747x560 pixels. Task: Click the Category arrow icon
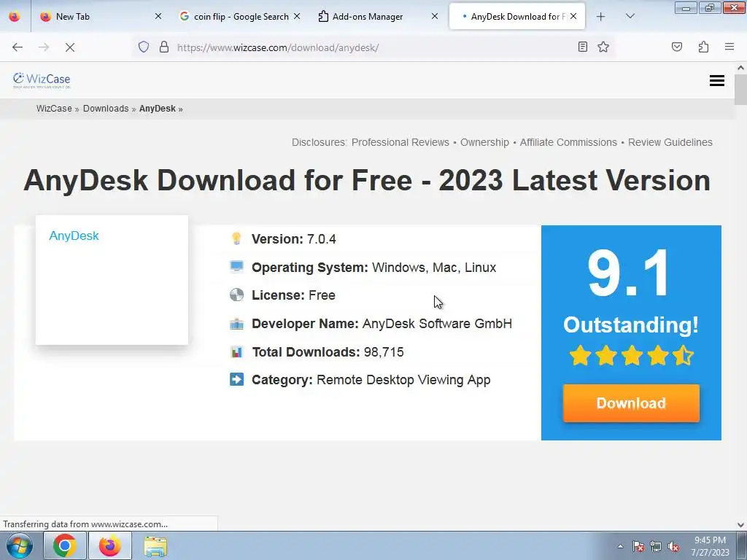tap(236, 379)
